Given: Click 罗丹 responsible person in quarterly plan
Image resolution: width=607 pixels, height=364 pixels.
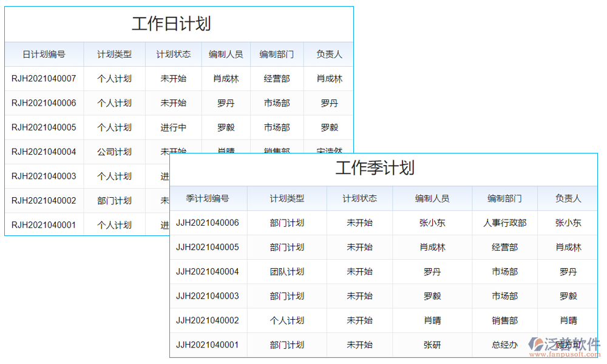Looking at the screenshot, I should click(x=568, y=271).
